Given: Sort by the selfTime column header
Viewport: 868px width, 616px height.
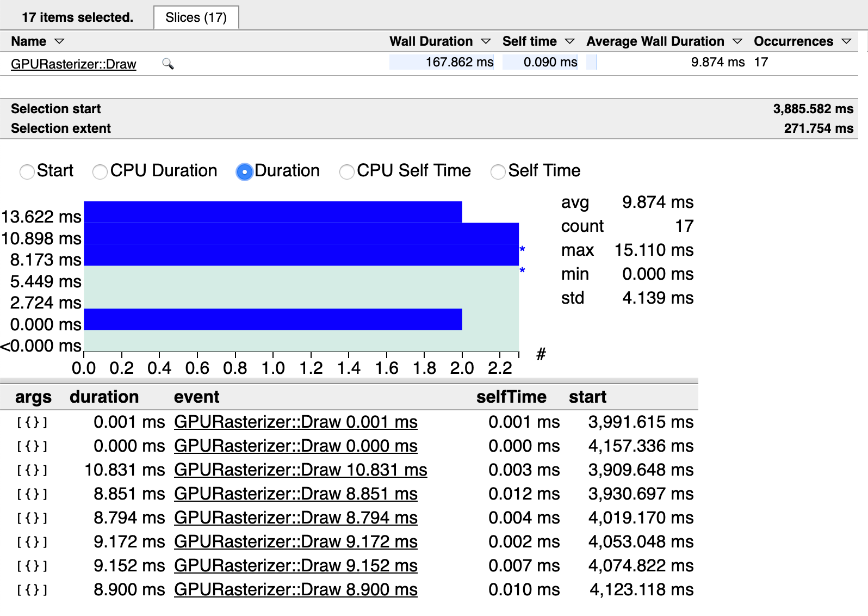Looking at the screenshot, I should 511,397.
